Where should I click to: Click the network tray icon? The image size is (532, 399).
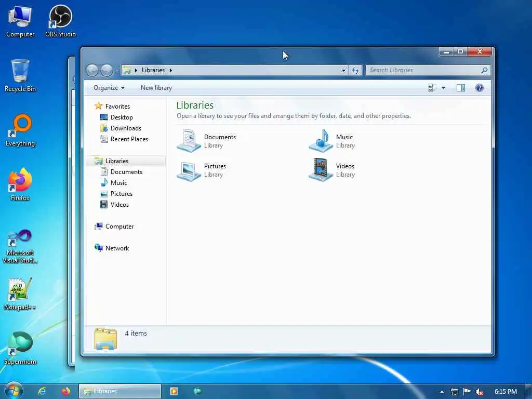[x=454, y=392]
